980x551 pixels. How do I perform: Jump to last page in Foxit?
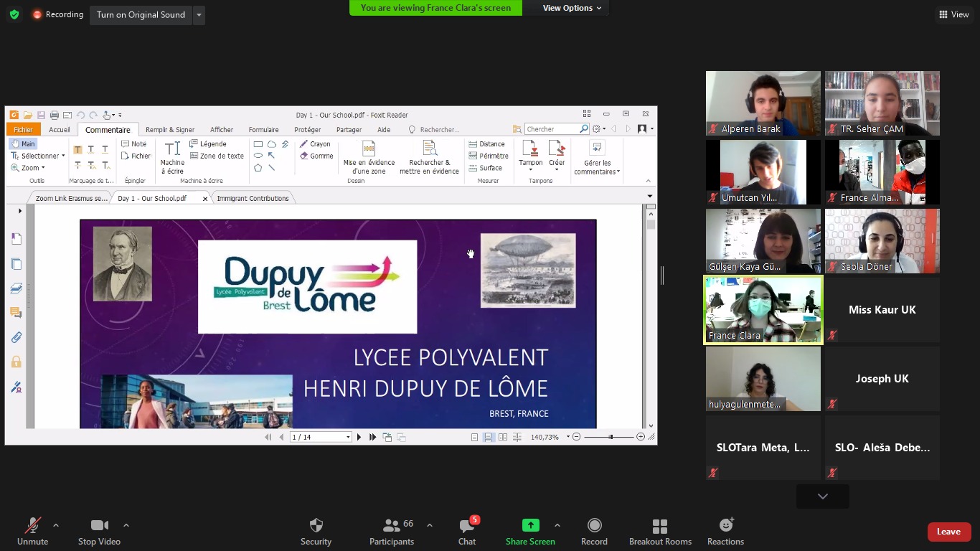pos(372,437)
